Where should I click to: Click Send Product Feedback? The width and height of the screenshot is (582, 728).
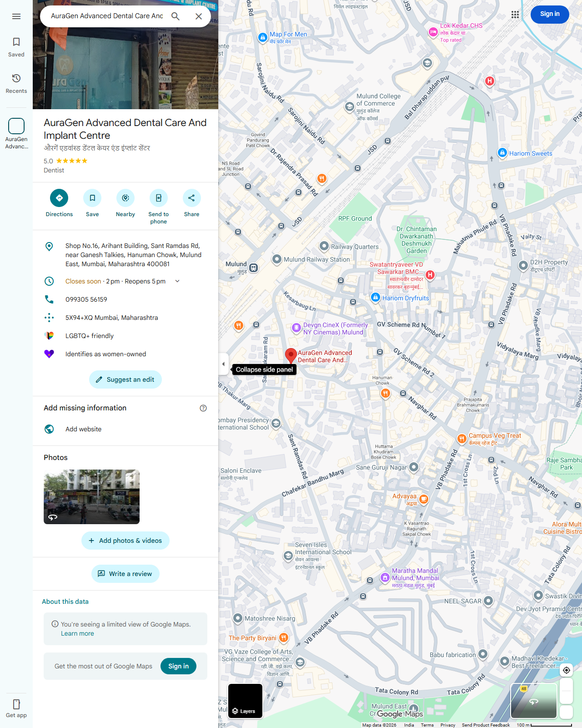[486, 725]
